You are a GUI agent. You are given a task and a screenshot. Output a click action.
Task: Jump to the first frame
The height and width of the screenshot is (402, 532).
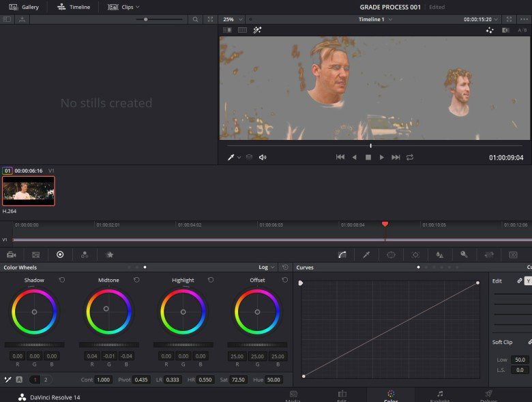coord(340,157)
